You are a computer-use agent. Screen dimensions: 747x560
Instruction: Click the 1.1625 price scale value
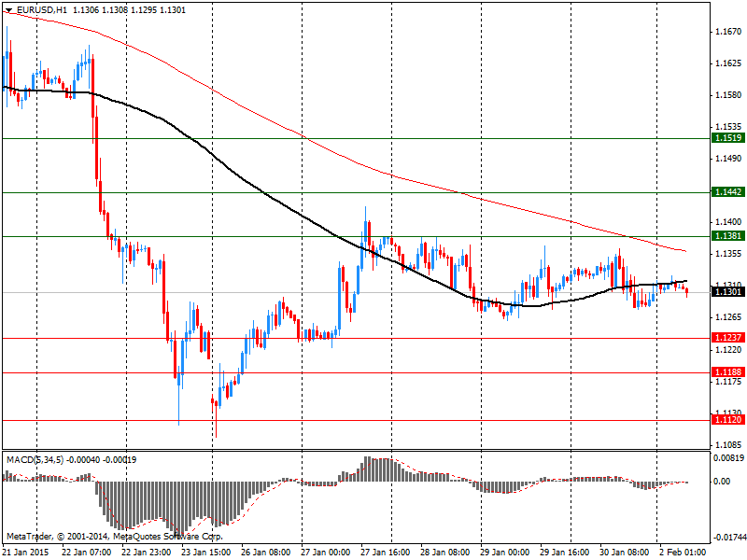729,63
